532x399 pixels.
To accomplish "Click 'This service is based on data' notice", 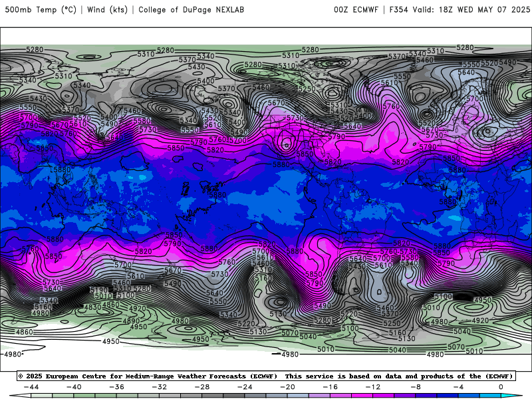I will pyautogui.click(x=342, y=376).
